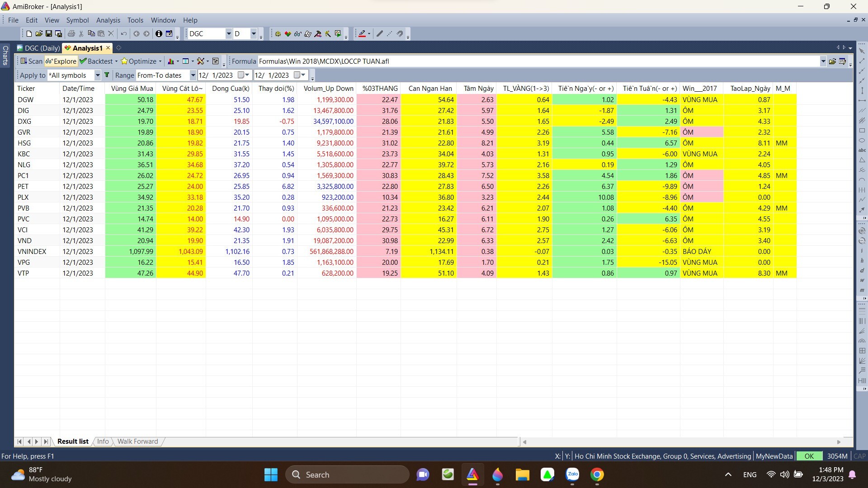
Task: Click the Back navigation arrow
Action: click(x=137, y=34)
